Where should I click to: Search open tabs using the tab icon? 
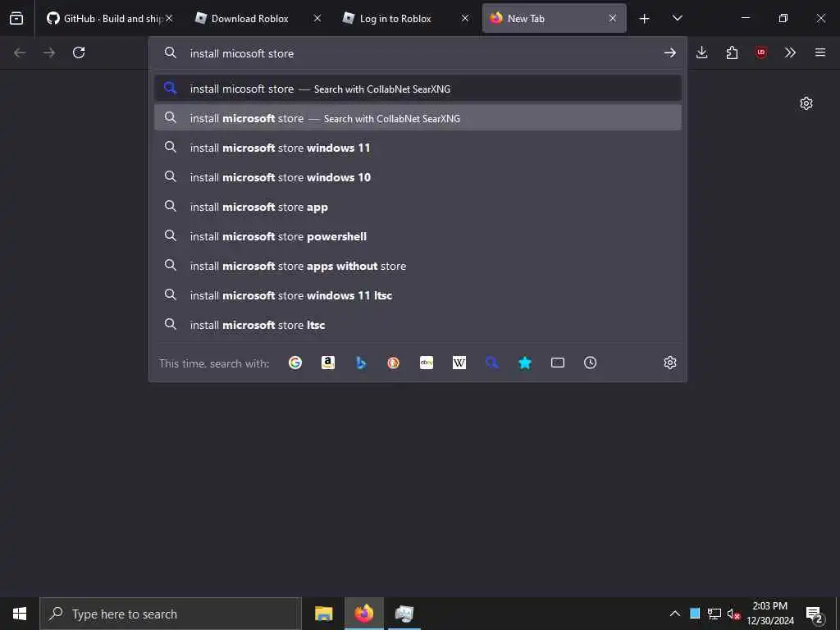click(558, 363)
